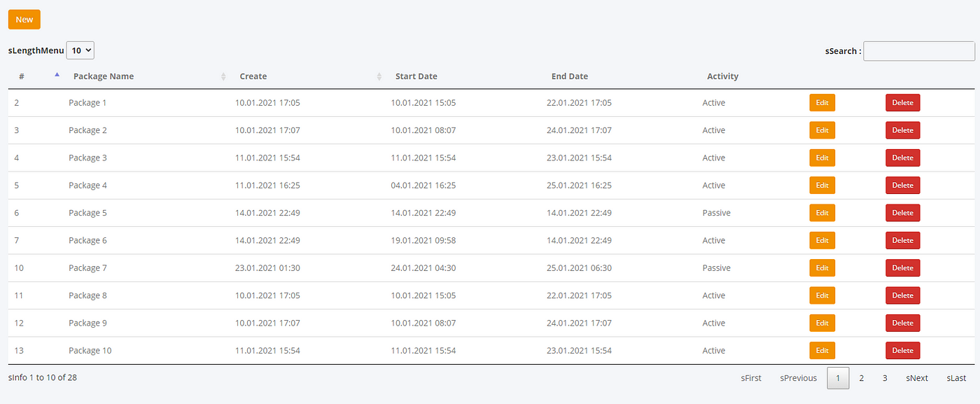Go to first page with sFirst
The width and height of the screenshot is (980, 404).
[751, 378]
